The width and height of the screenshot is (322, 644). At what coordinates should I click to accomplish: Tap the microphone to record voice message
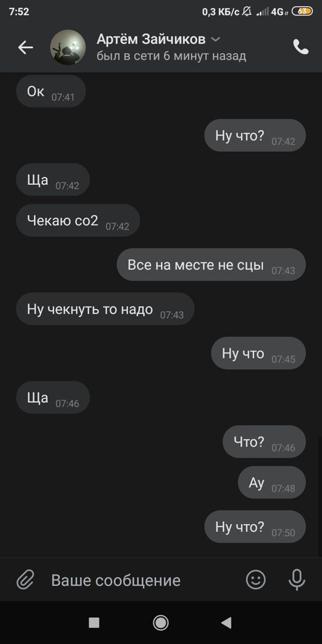[296, 580]
